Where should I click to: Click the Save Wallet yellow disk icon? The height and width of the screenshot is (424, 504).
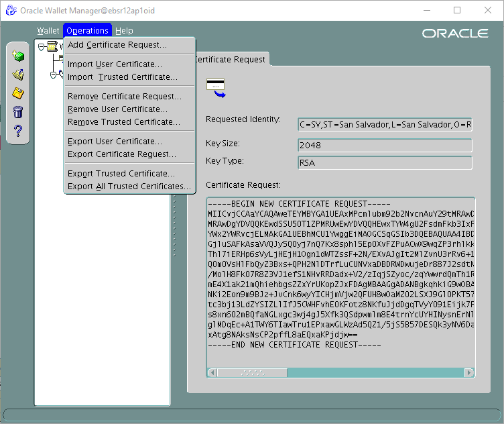pos(18,93)
